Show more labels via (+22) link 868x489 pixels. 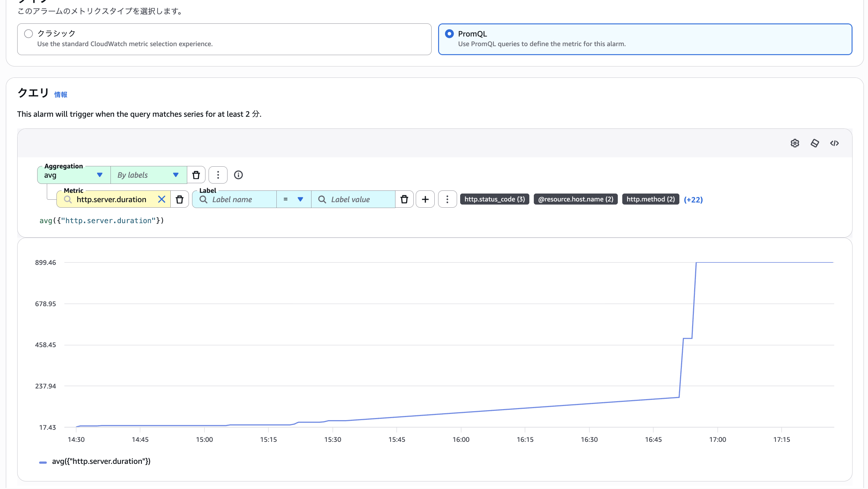[x=693, y=200]
